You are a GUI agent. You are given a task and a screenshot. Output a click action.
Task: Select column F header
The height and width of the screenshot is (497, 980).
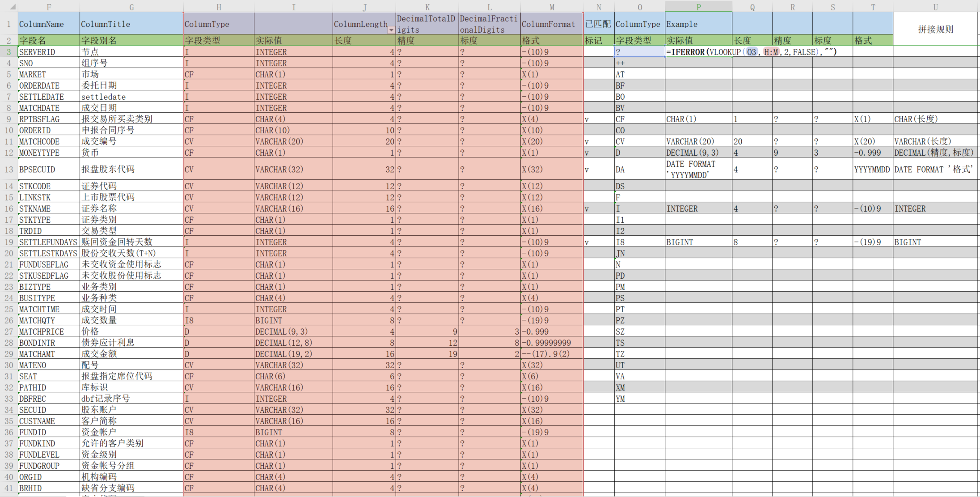[x=49, y=7]
